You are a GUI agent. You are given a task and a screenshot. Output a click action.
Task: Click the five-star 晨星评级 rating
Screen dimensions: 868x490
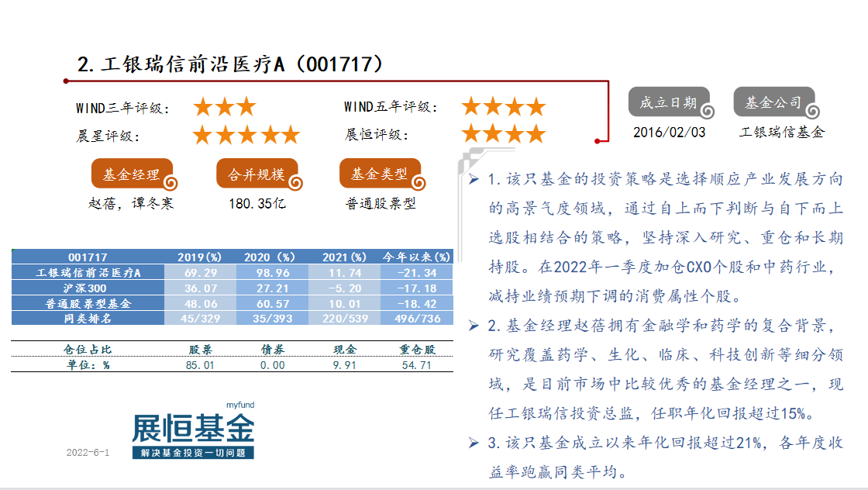pyautogui.click(x=246, y=135)
